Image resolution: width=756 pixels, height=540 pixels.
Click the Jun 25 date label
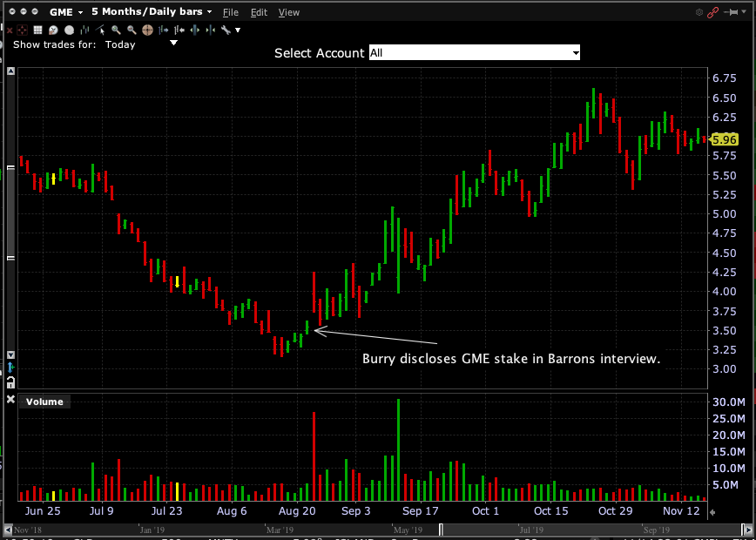click(x=44, y=510)
